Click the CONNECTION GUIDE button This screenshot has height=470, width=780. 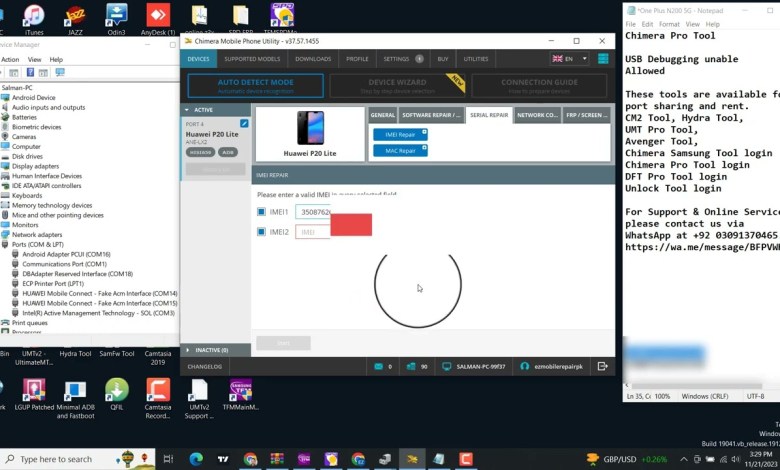pyautogui.click(x=539, y=86)
